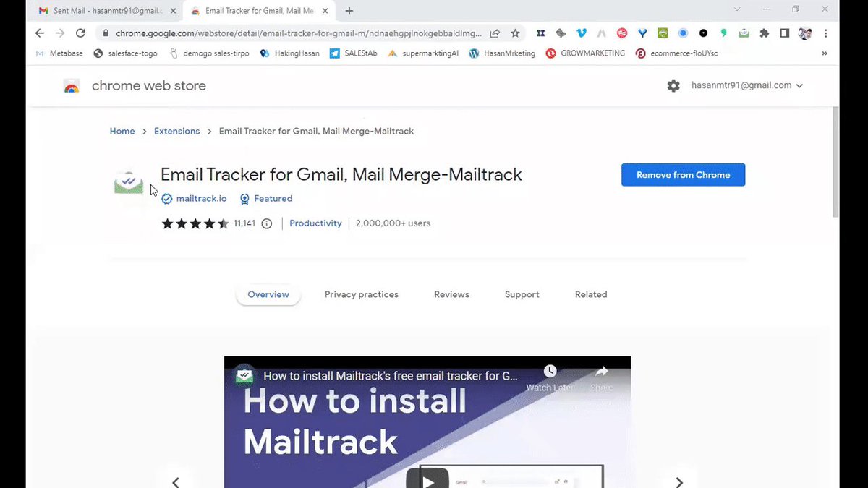Open demogo sales-tirpo bookmark
This screenshot has height=488, width=868.
[209, 53]
